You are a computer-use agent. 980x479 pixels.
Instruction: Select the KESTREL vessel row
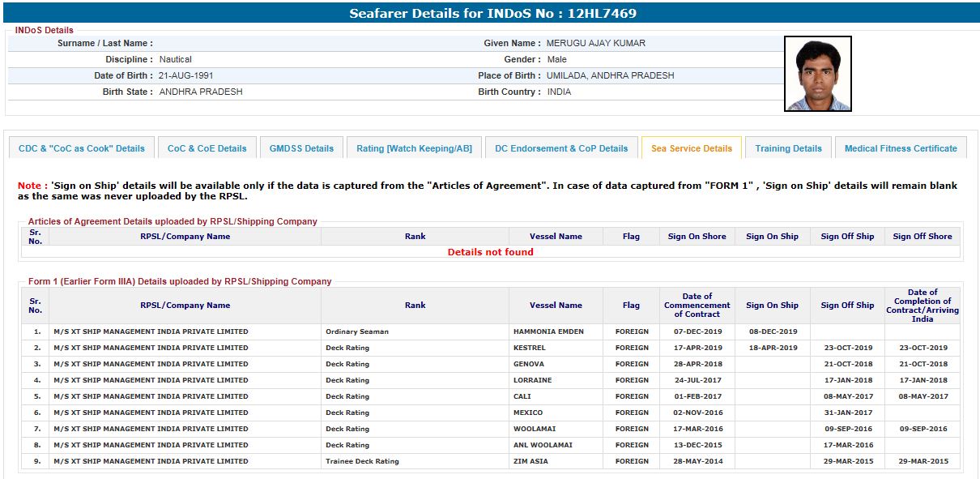coord(530,348)
